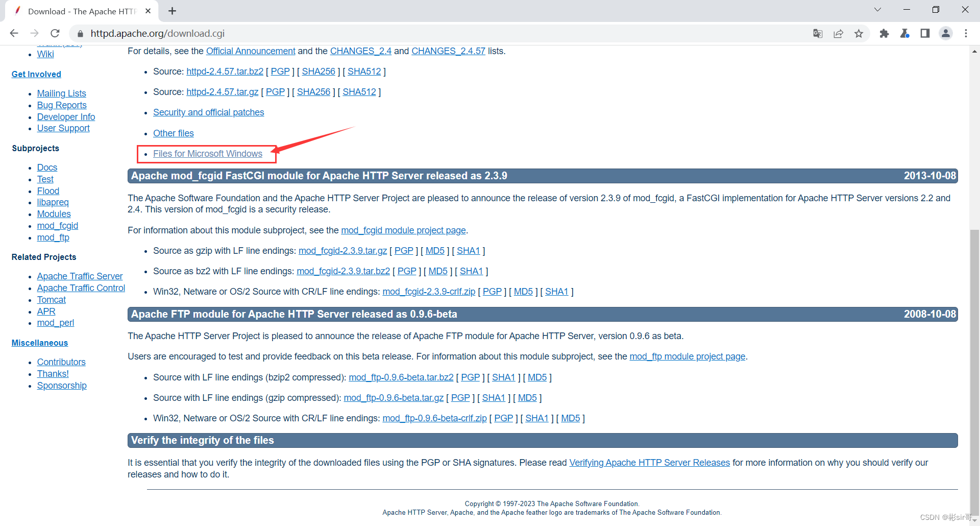The image size is (980, 526).
Task: Open Security and official patches link
Action: 209,112
